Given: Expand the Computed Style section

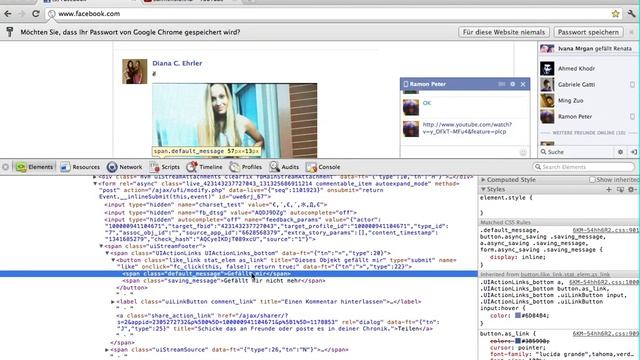Looking at the screenshot, I should click(x=483, y=180).
